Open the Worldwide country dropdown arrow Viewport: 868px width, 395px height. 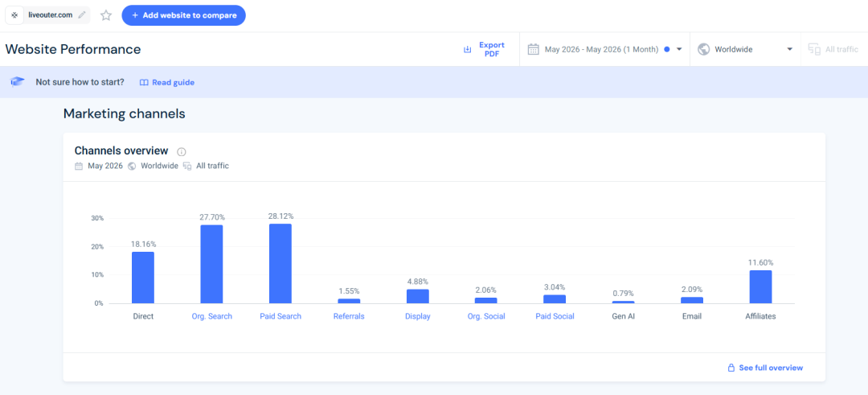pos(790,49)
